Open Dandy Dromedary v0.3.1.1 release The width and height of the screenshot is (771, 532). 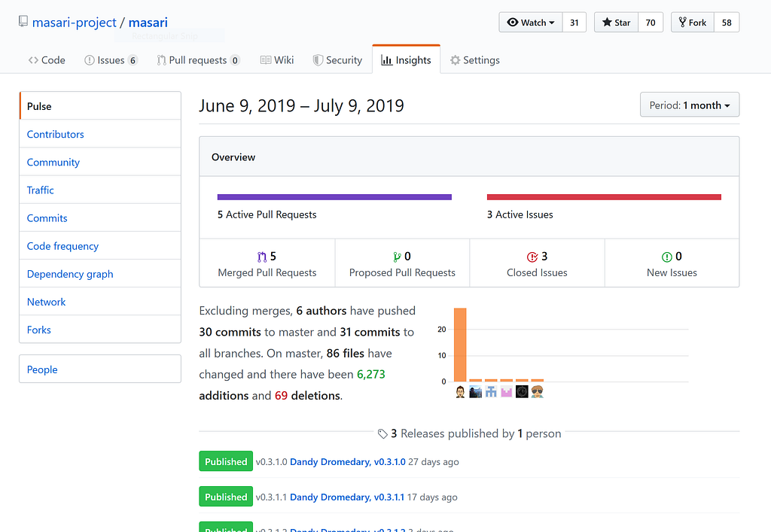[347, 497]
